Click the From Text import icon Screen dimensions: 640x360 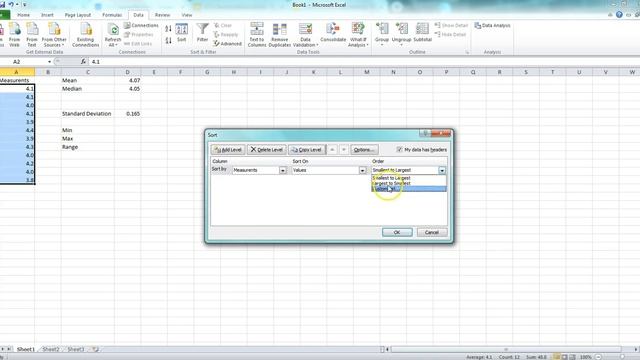32,34
